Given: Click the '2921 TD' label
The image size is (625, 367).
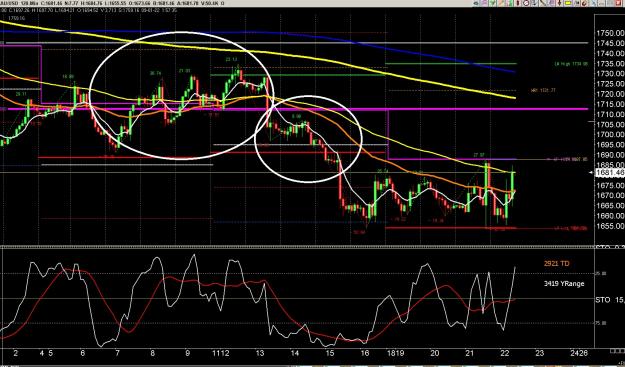Looking at the screenshot, I should point(556,263).
